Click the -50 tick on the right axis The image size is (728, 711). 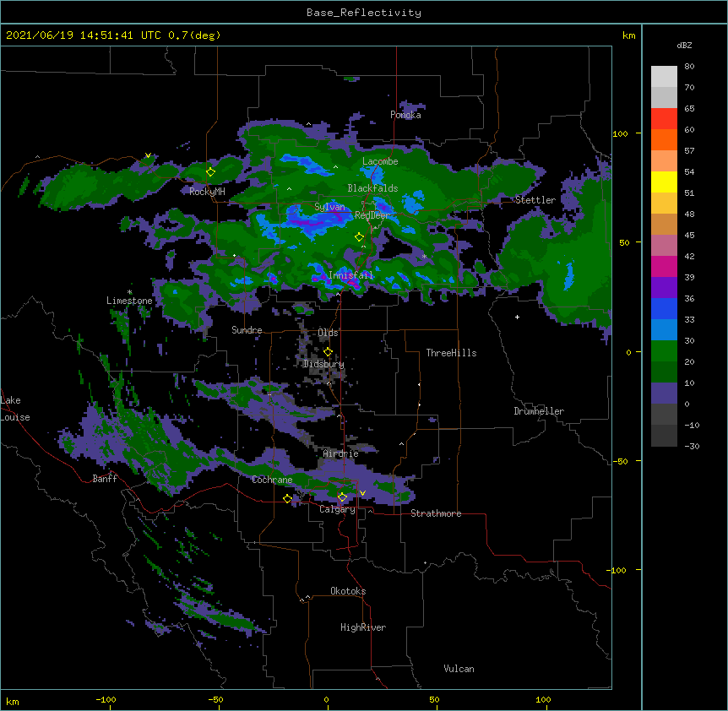tap(620, 461)
